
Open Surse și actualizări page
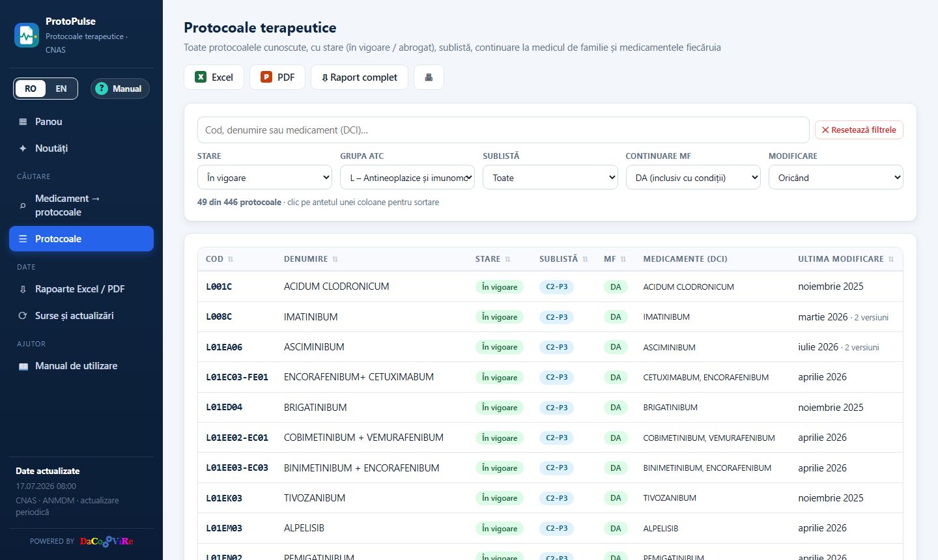pyautogui.click(x=81, y=316)
